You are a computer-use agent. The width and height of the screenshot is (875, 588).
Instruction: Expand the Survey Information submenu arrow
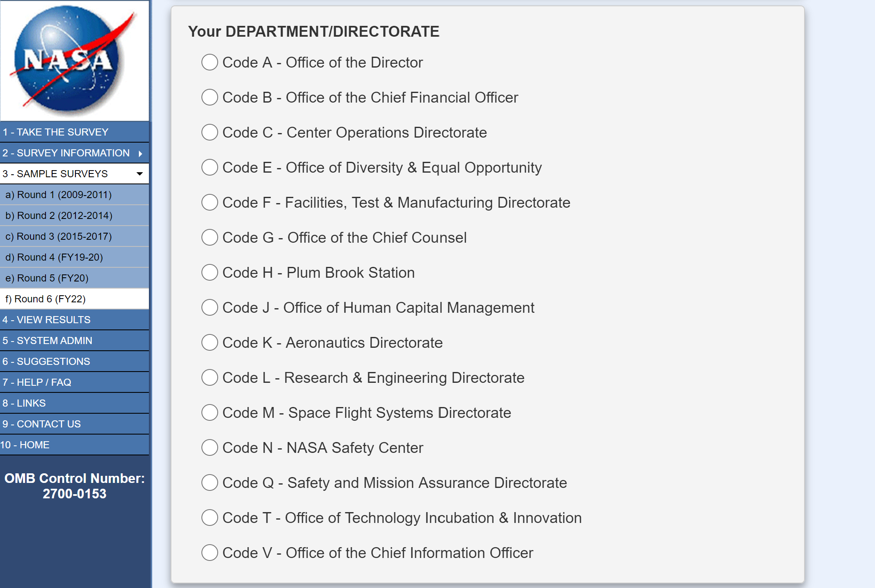coord(141,153)
